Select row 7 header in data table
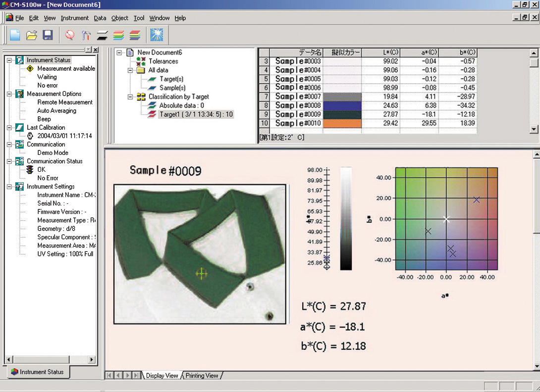Viewport: 540px width, 392px height. coord(265,97)
